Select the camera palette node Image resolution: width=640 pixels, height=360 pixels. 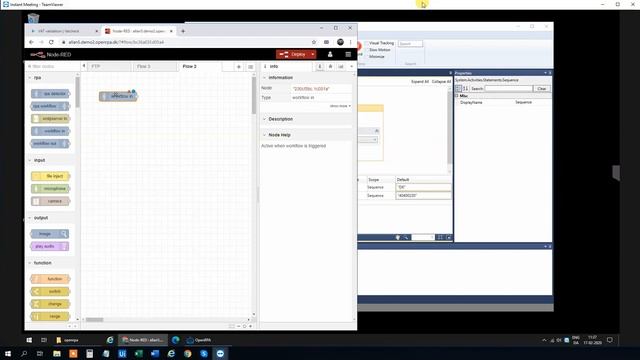point(50,201)
